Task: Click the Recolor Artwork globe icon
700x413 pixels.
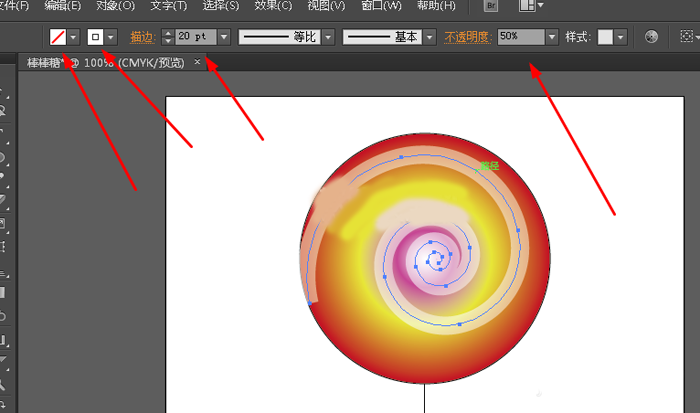Action: [652, 37]
